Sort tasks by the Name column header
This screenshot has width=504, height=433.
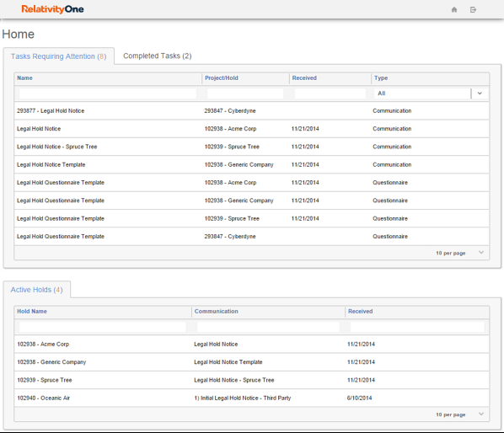pyautogui.click(x=24, y=78)
